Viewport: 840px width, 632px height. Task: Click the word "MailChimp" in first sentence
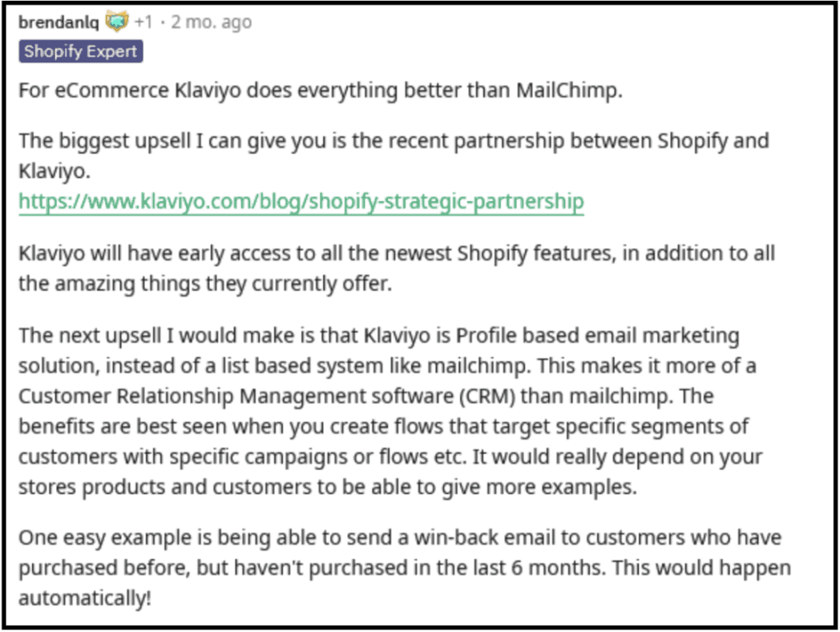pos(568,90)
